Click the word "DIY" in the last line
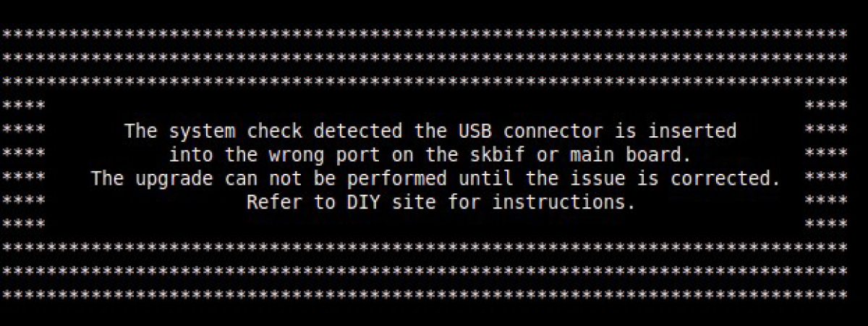Image resolution: width=868 pixels, height=326 pixels. (364, 203)
